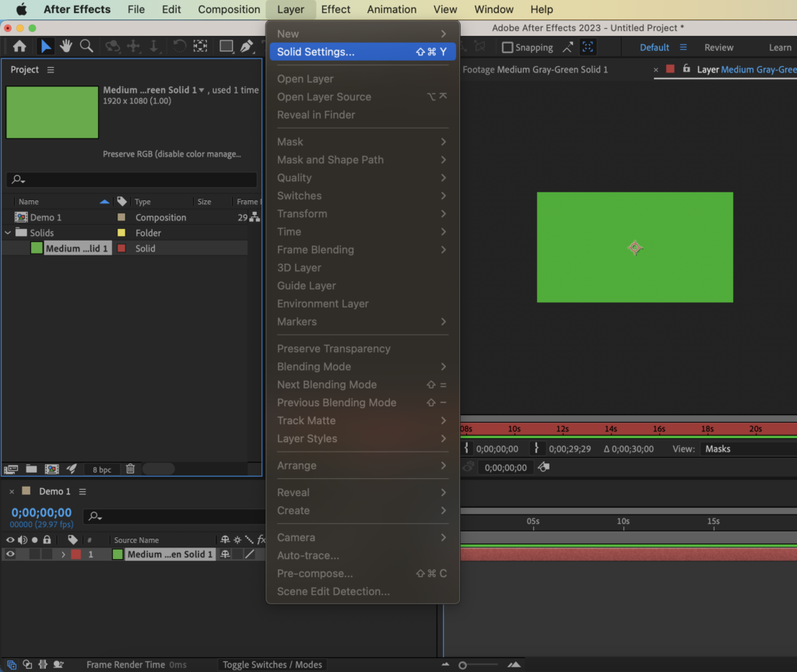Select the Hand tool
Viewport: 797px width, 672px height.
pyautogui.click(x=65, y=47)
